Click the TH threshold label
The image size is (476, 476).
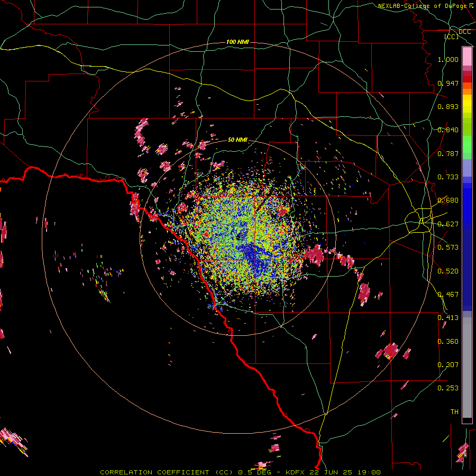pyautogui.click(x=454, y=412)
